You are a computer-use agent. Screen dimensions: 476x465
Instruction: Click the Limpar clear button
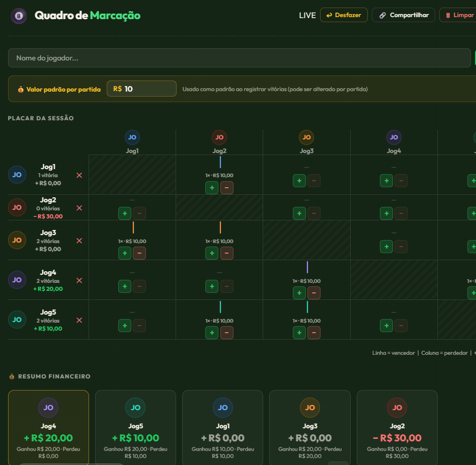click(x=457, y=15)
